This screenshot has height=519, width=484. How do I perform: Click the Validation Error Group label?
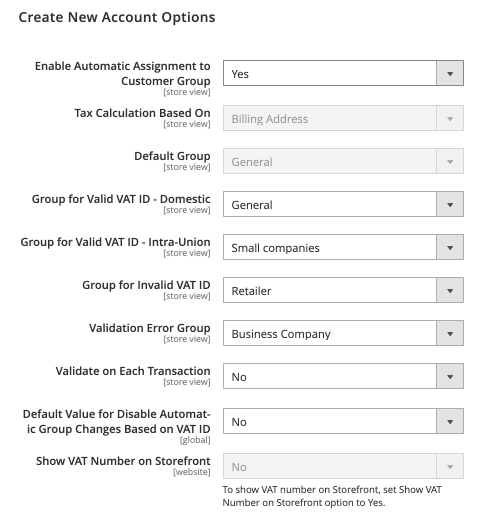150,328
